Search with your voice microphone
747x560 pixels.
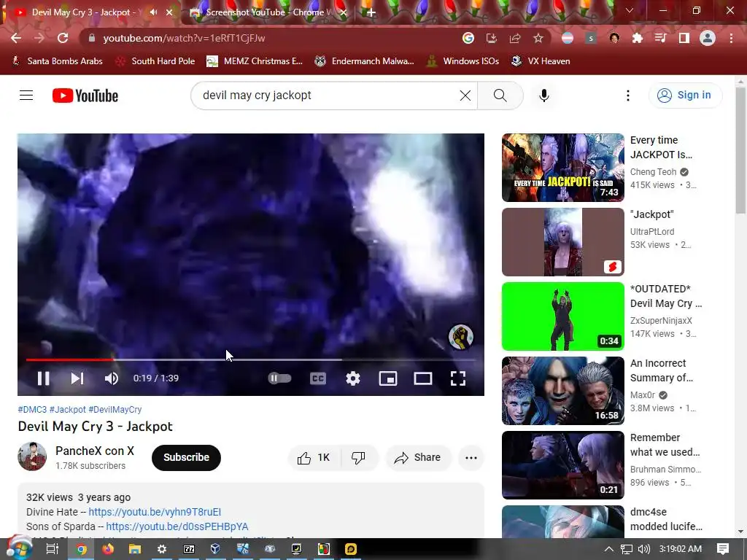[544, 96]
